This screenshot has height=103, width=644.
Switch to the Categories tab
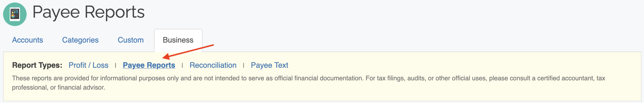click(80, 40)
